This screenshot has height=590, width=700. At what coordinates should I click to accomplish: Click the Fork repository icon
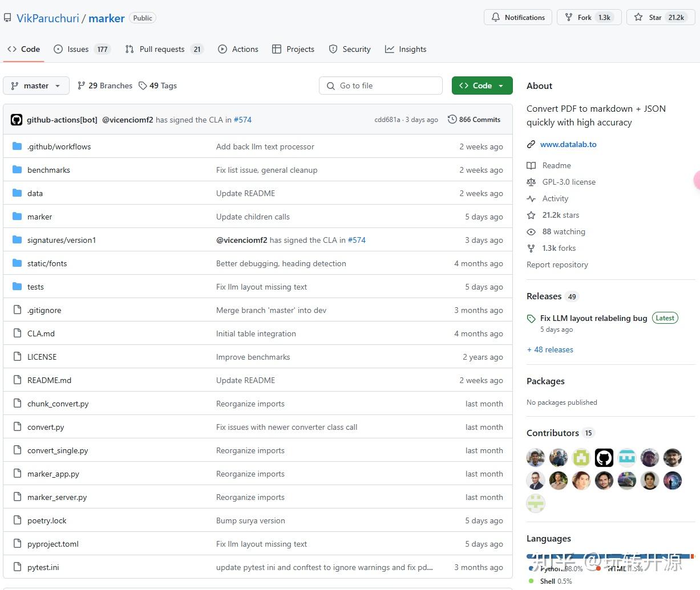click(569, 17)
